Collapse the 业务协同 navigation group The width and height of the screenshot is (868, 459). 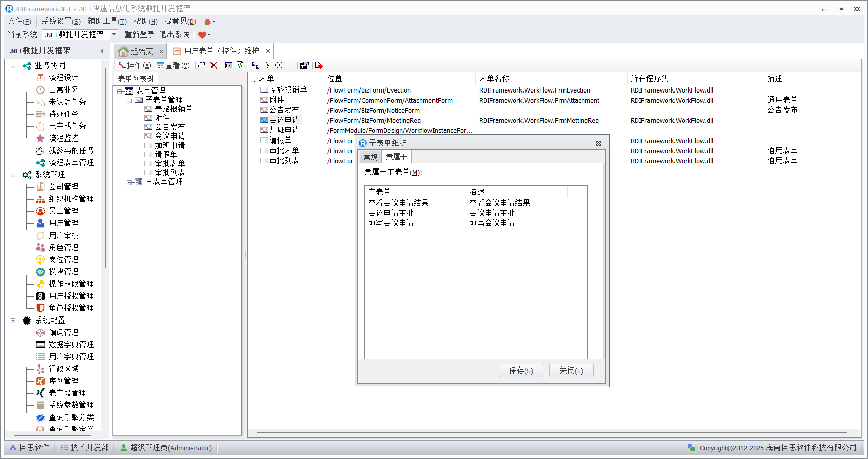click(13, 66)
